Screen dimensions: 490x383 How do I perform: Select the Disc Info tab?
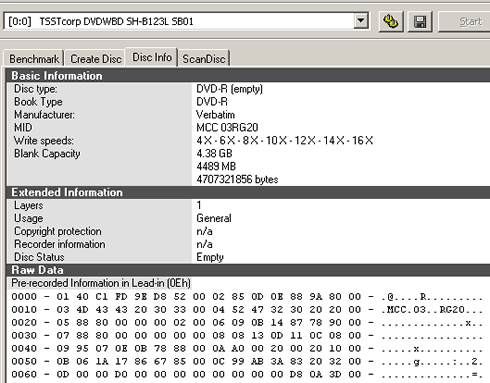[152, 57]
